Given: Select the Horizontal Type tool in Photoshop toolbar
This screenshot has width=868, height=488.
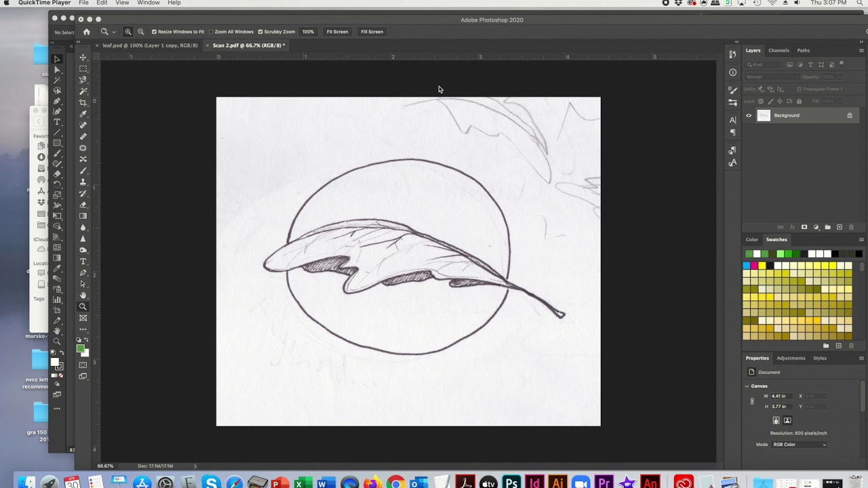Looking at the screenshot, I should click(83, 261).
